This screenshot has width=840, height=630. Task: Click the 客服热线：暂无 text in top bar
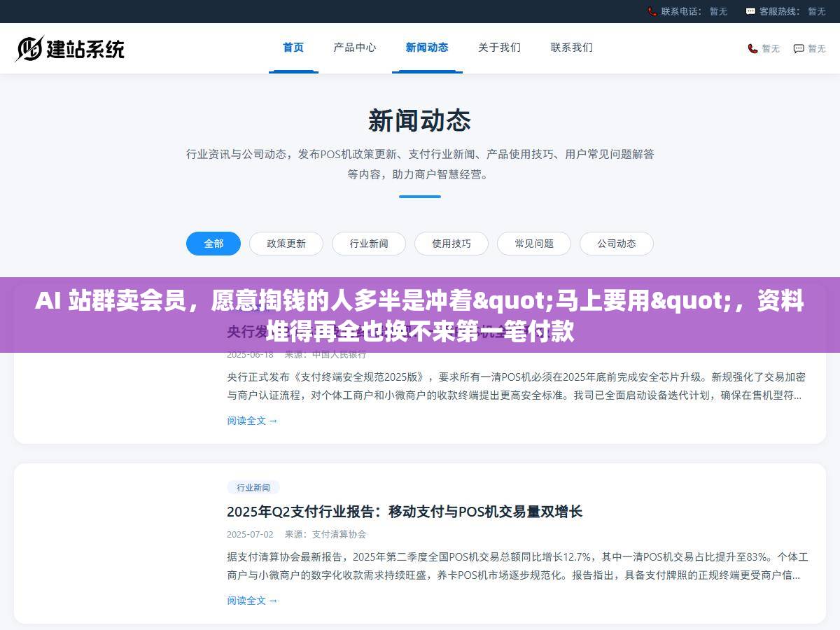pyautogui.click(x=792, y=11)
